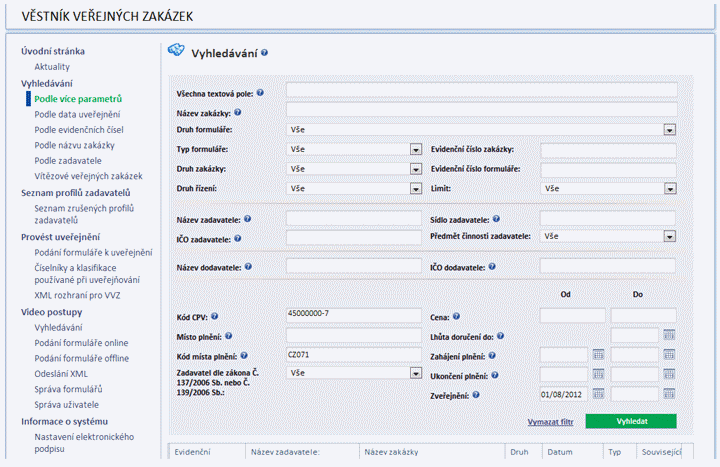Click help icon for Název dodavatele
Viewport: 720px width, 467px height.
tap(248, 266)
